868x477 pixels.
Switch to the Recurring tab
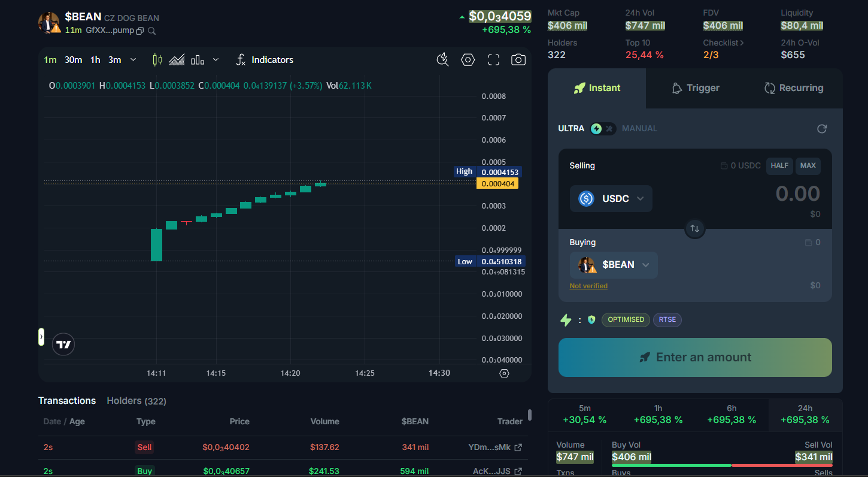pyautogui.click(x=794, y=88)
